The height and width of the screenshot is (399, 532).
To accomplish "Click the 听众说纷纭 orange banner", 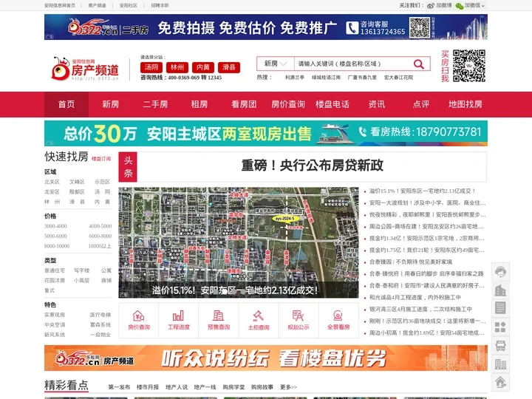I will pos(266,358).
